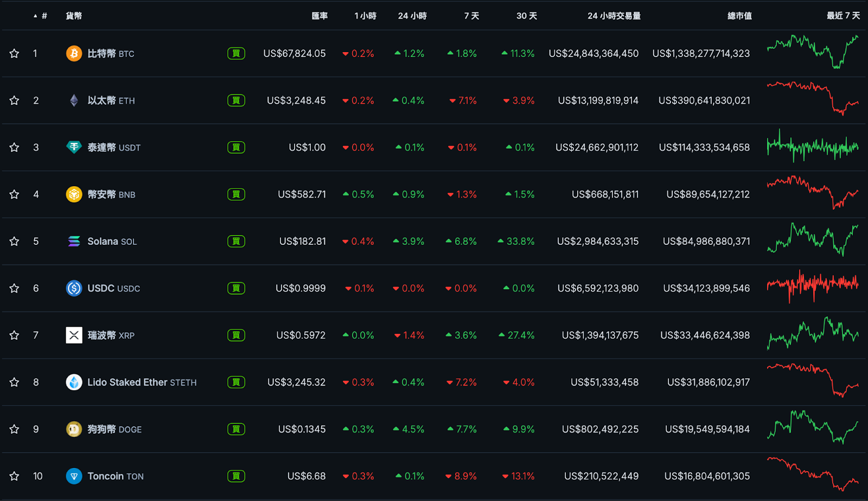
Task: Click the Bitcoin coin logo
Action: tap(74, 53)
